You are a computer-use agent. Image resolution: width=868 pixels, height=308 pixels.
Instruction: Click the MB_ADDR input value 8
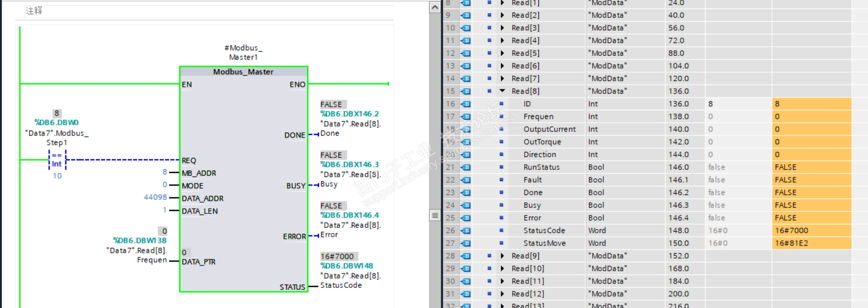[x=165, y=172]
